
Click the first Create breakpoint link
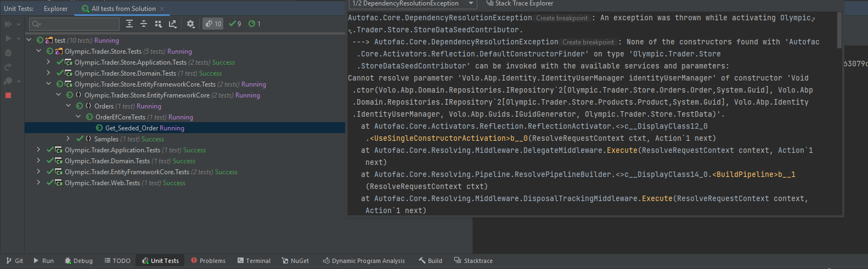point(561,18)
